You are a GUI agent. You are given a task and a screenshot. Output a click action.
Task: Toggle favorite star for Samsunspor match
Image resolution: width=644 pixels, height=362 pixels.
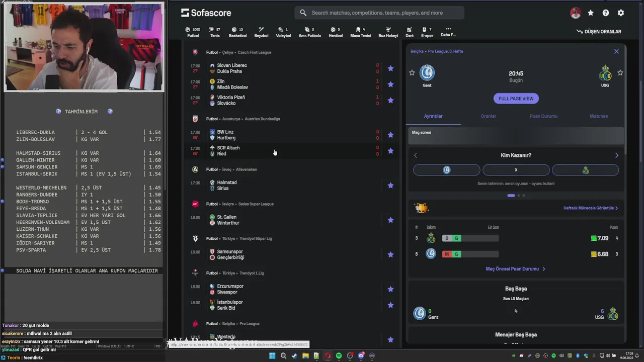pos(390,254)
